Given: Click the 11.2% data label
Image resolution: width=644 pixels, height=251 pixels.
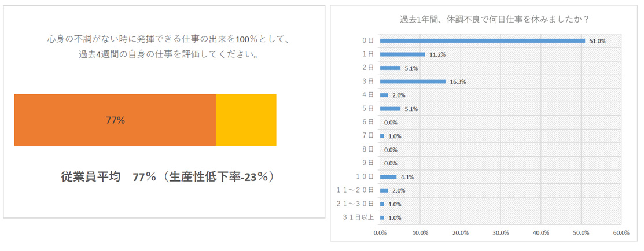Looking at the screenshot, I should 437,55.
